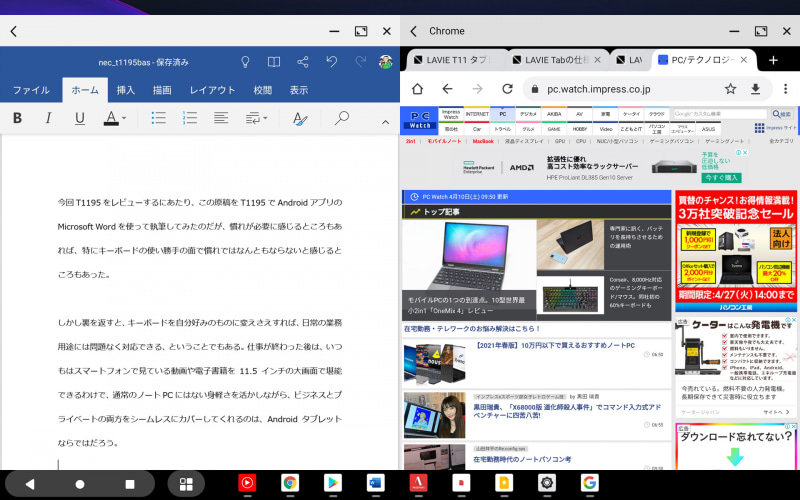Open Chrome three-dot menu
Screen dimensions: 800x500
(786, 89)
